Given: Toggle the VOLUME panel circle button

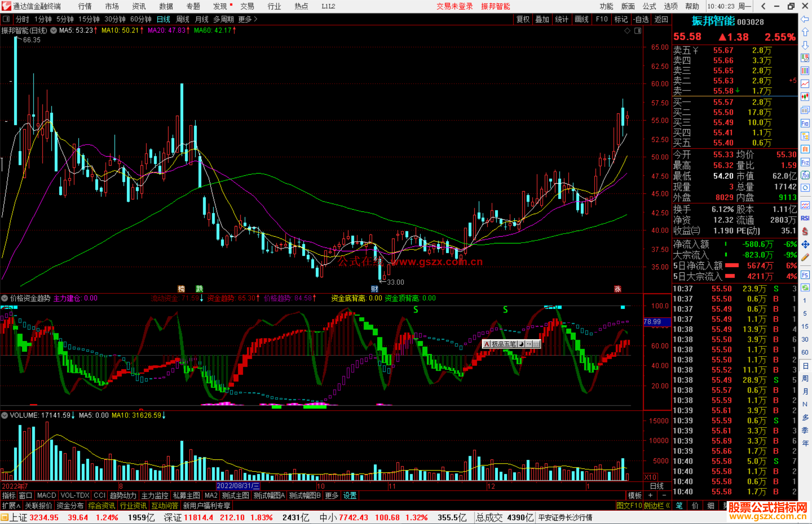Looking at the screenshot, I should pos(5,415).
